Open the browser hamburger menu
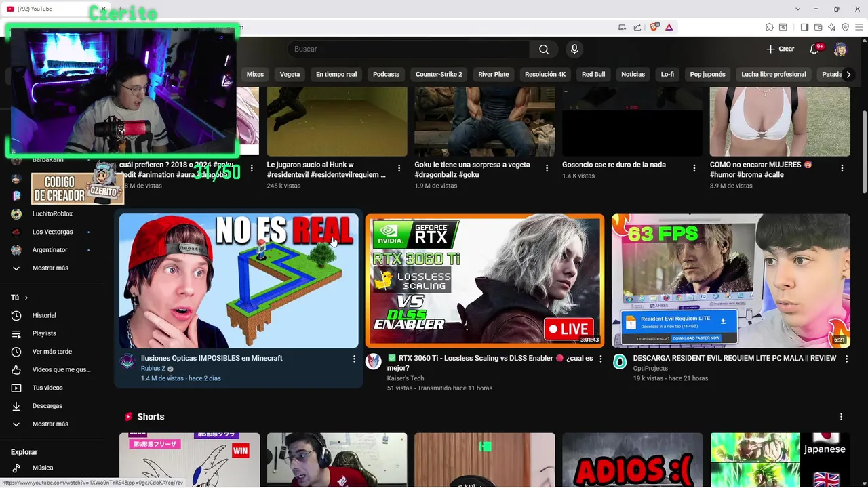Viewport: 868px width, 488px height. (x=859, y=27)
